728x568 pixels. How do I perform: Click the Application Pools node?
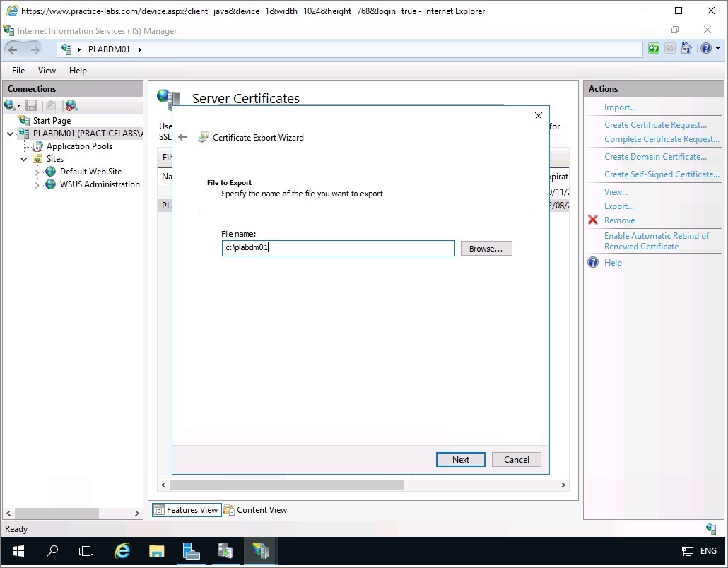pyautogui.click(x=79, y=146)
